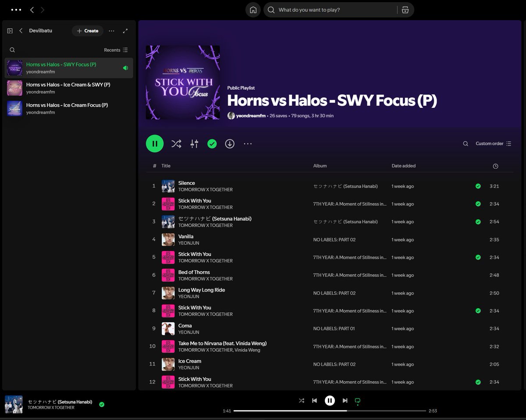Open now playing song title link
The width and height of the screenshot is (526, 420).
(x=60, y=402)
